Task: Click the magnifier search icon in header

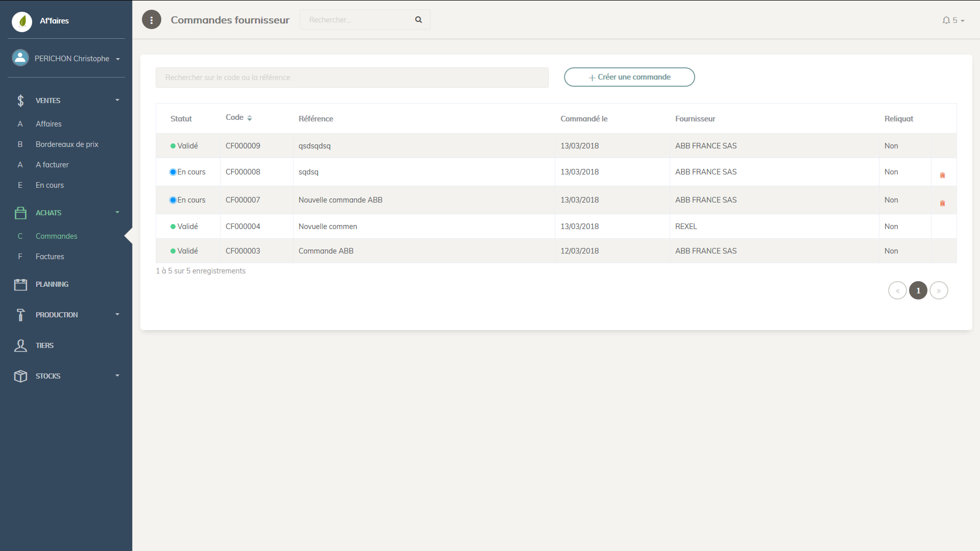Action: 419,20
